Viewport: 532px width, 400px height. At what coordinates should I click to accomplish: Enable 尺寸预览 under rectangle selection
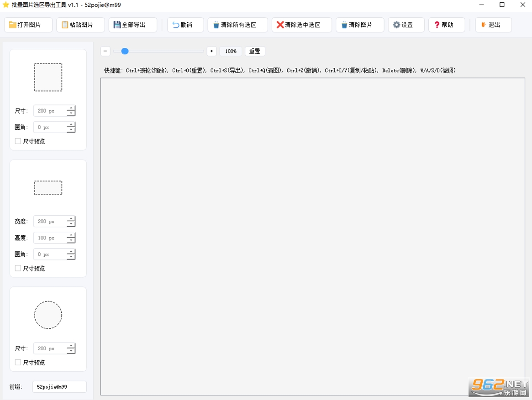coord(18,268)
